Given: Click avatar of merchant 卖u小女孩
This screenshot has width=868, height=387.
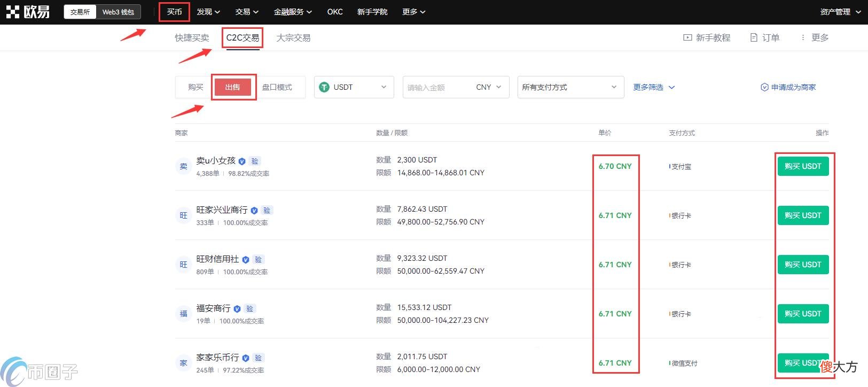Looking at the screenshot, I should (x=183, y=166).
